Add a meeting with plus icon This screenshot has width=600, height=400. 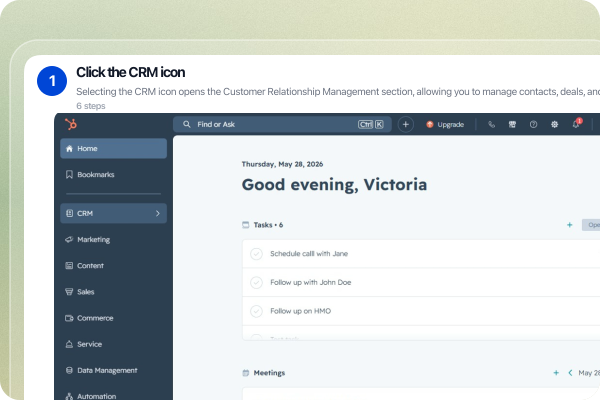[556, 373]
